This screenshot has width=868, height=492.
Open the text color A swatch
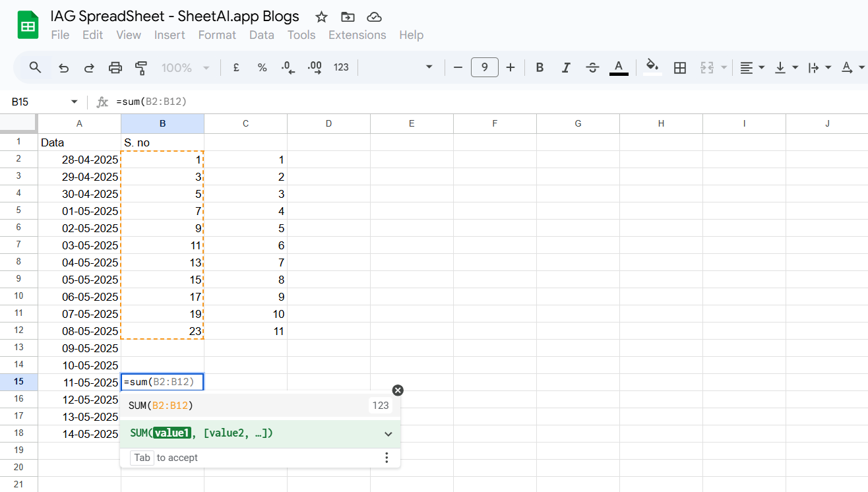tap(619, 67)
